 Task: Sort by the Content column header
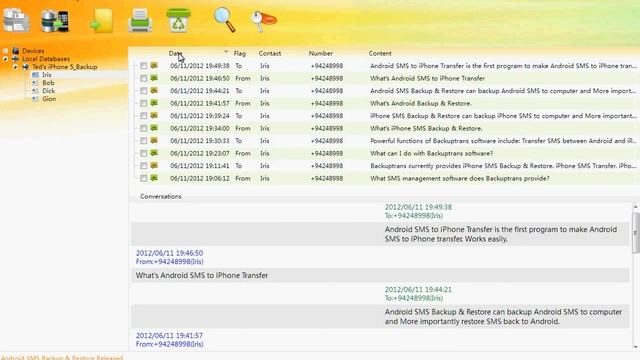[380, 53]
